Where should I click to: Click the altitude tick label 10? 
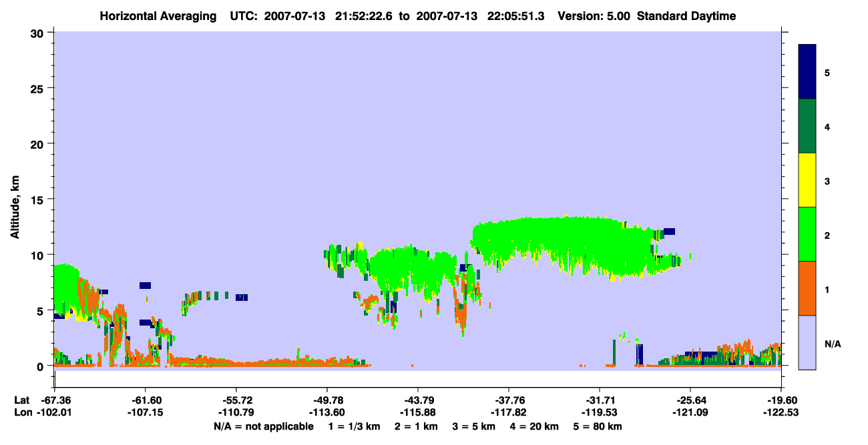coord(39,255)
